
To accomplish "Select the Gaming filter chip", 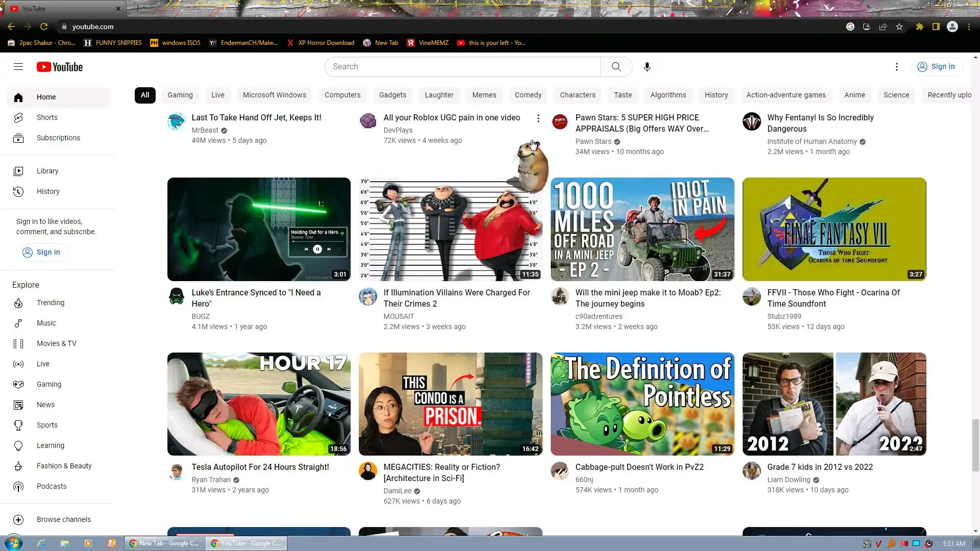I will click(180, 95).
